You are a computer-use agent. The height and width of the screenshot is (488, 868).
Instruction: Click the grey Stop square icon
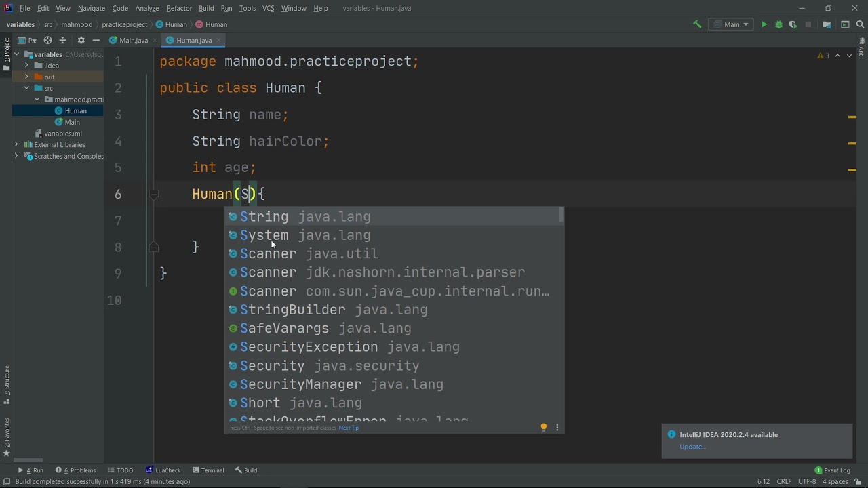(808, 24)
